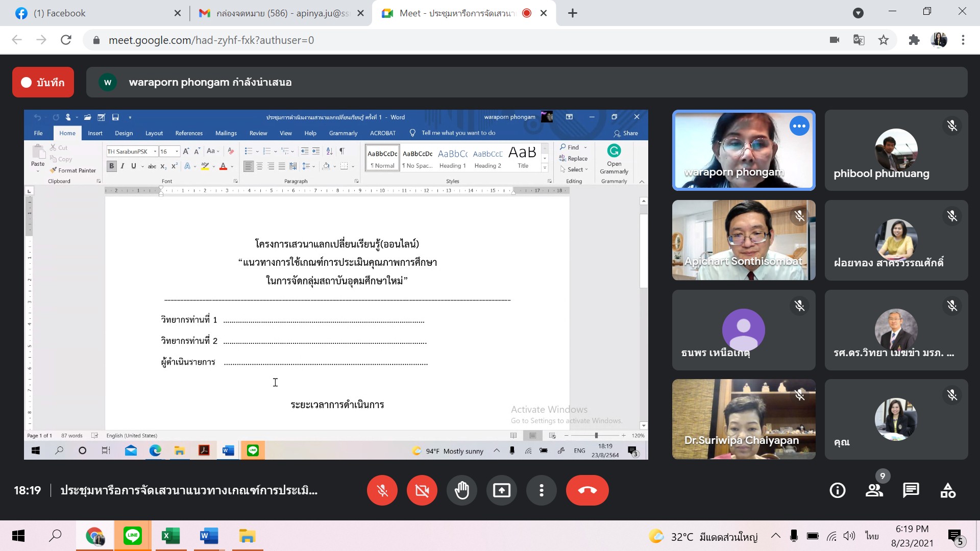Toggle the camera on/off button
This screenshot has height=551, width=980.
422,490
